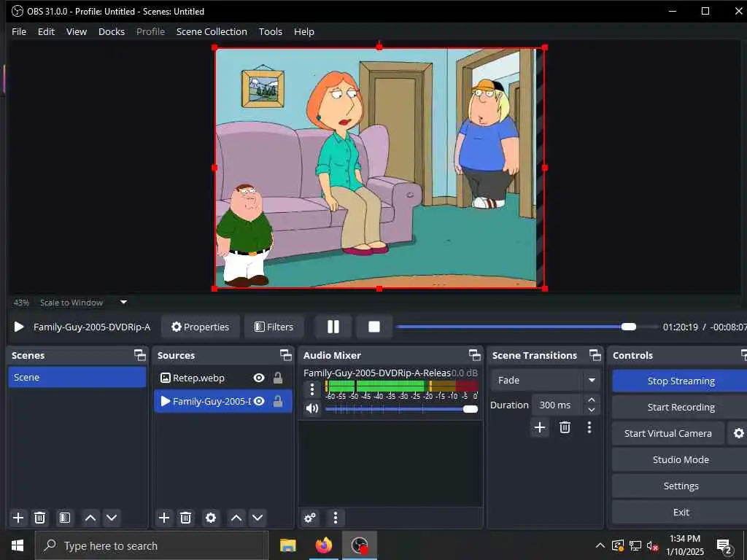
Task: Click the taskbar search box
Action: 152,545
